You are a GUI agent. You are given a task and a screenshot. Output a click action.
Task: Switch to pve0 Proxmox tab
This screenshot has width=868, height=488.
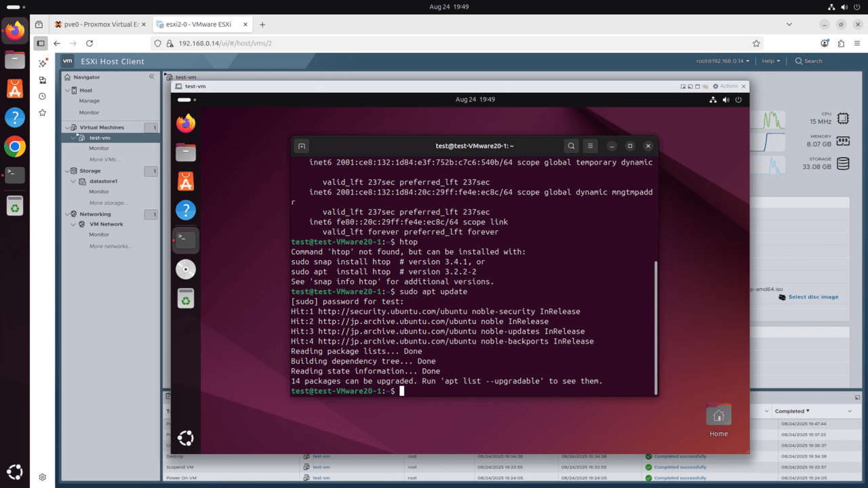click(101, 24)
